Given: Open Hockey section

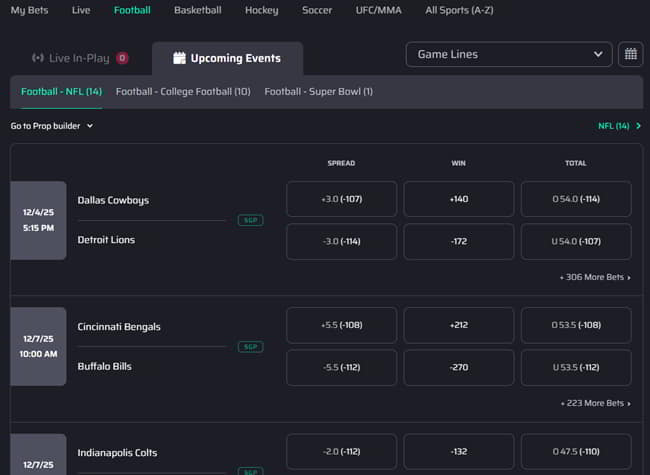Looking at the screenshot, I should [x=262, y=10].
